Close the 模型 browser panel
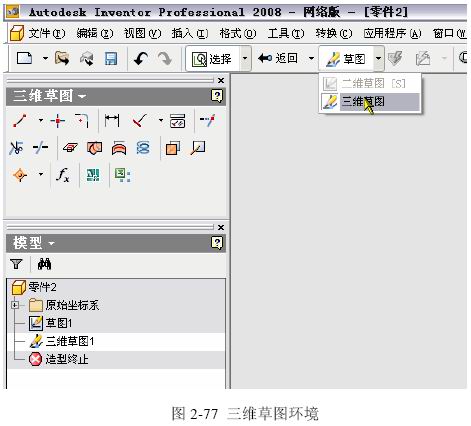Image resolution: width=471 pixels, height=426 pixels. 221,227
